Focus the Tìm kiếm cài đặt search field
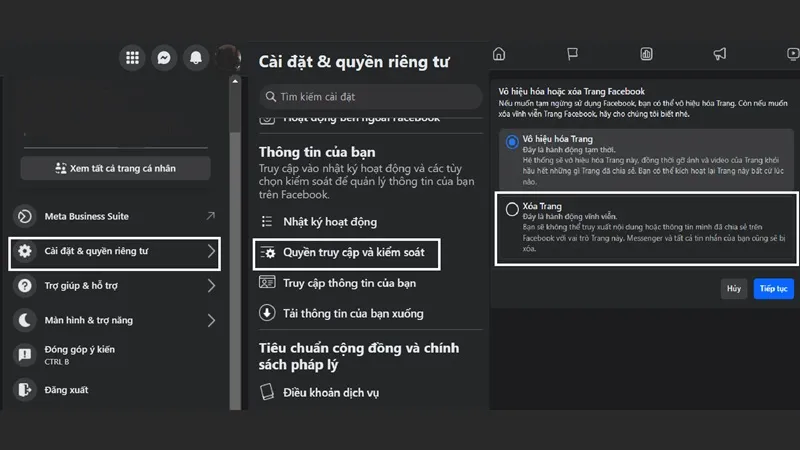800x450 pixels. (371, 97)
